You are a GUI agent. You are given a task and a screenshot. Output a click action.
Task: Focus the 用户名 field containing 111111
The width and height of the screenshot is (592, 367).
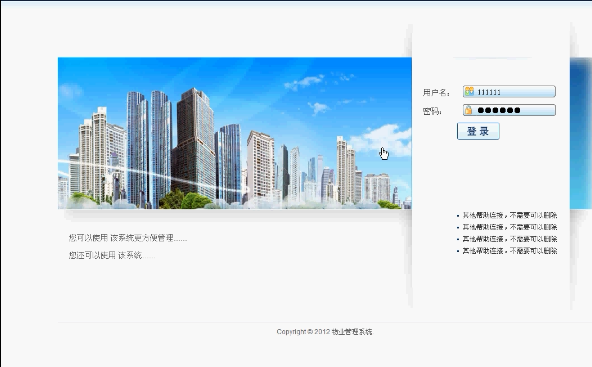[509, 91]
